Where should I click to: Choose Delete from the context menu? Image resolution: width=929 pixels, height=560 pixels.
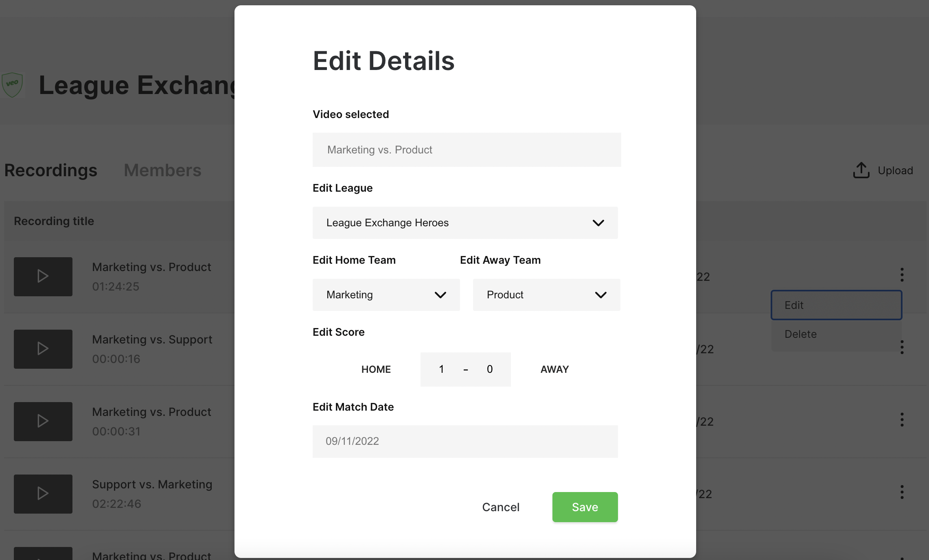coord(836,334)
